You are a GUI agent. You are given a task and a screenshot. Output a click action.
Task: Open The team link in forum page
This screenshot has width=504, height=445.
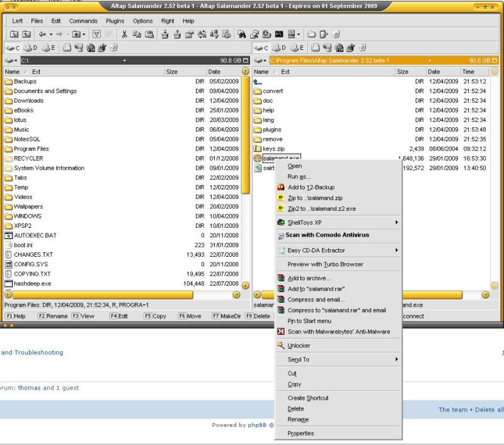point(452,409)
